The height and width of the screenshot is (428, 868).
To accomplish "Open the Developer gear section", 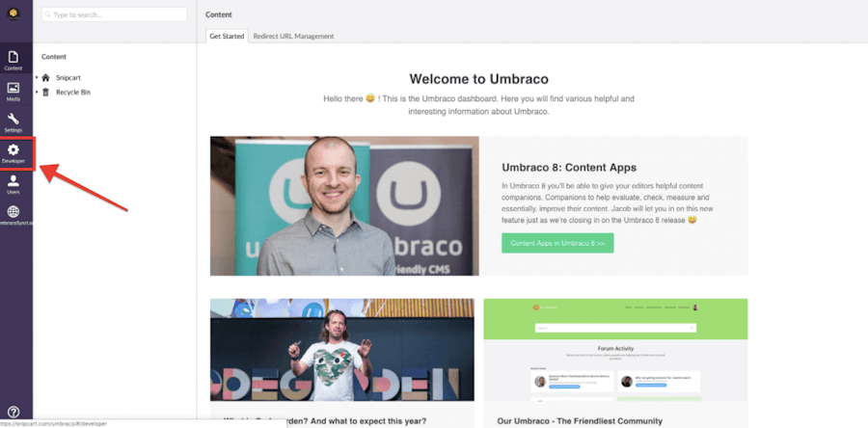I will [14, 153].
